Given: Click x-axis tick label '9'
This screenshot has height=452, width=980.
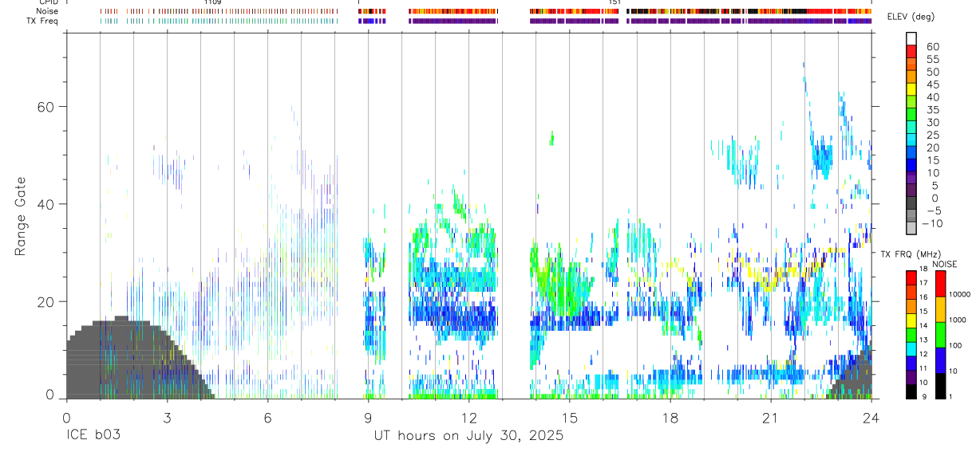Looking at the screenshot, I should (x=368, y=418).
